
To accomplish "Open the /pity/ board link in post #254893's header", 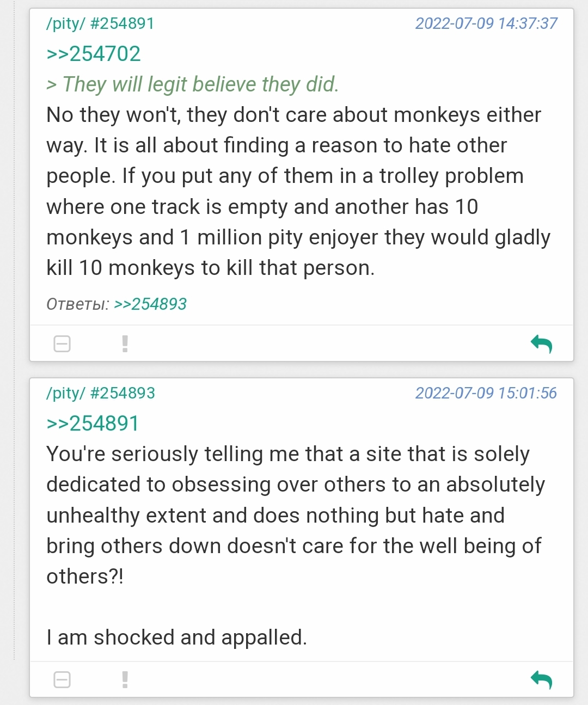I will [x=65, y=393].
